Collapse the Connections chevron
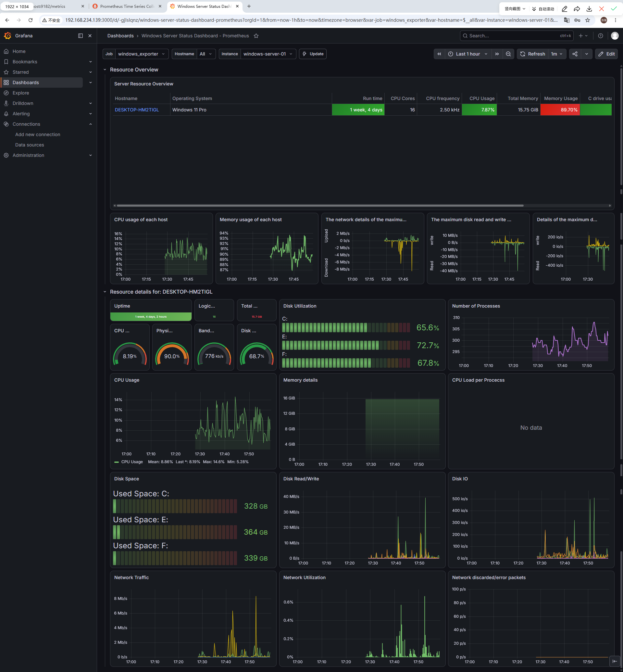This screenshot has width=623, height=672. point(90,124)
